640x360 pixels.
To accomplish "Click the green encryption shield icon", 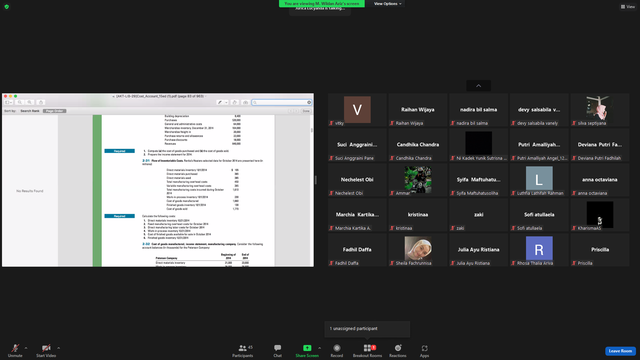I will point(7,7).
